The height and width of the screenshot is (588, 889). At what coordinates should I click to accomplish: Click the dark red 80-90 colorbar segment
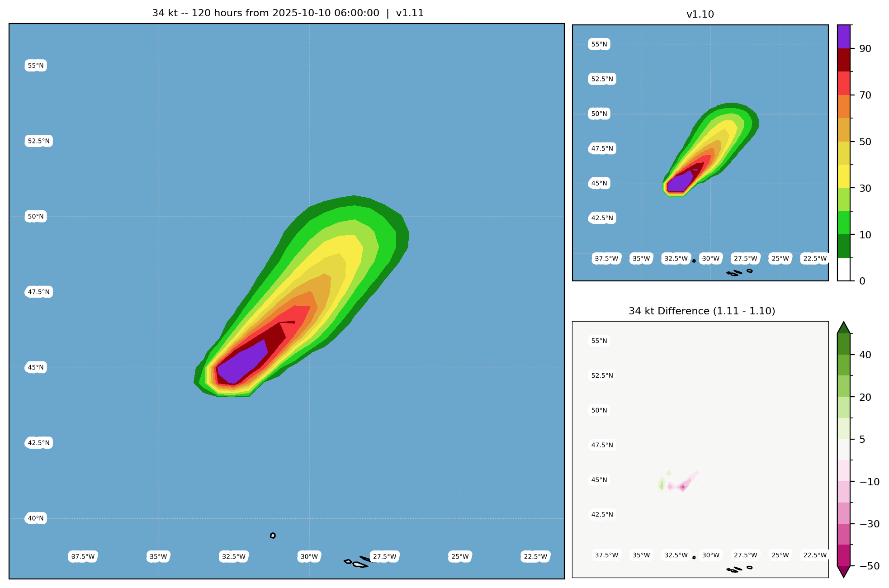pos(843,60)
